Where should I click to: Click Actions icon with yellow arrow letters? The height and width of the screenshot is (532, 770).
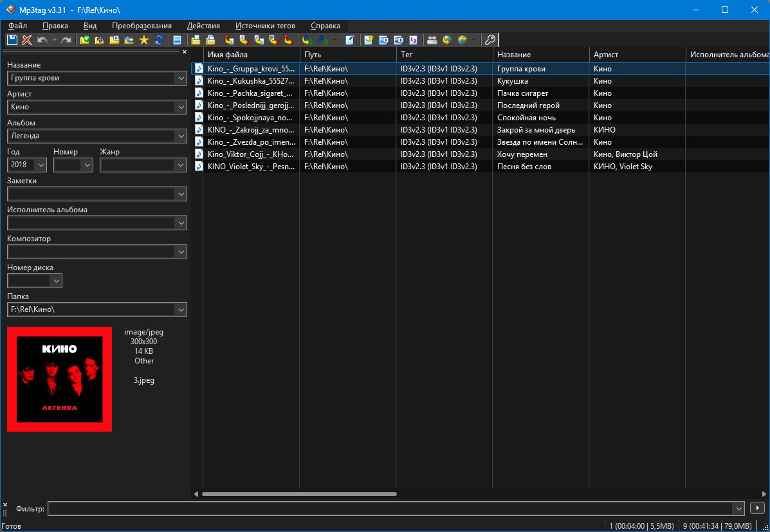[x=307, y=41]
